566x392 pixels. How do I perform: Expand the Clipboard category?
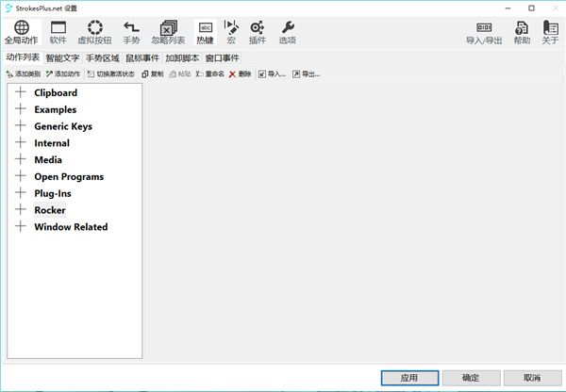click(21, 92)
